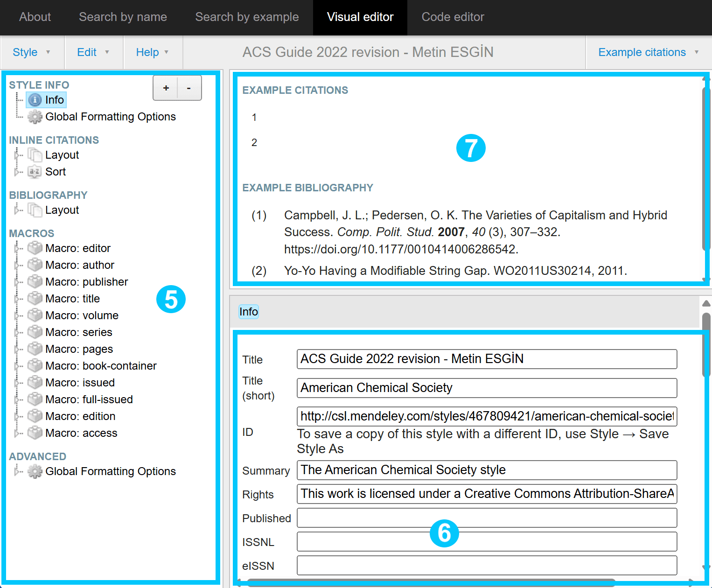Expand the Macro: author tree node
Viewport: 712px width, 588px height.
point(17,265)
